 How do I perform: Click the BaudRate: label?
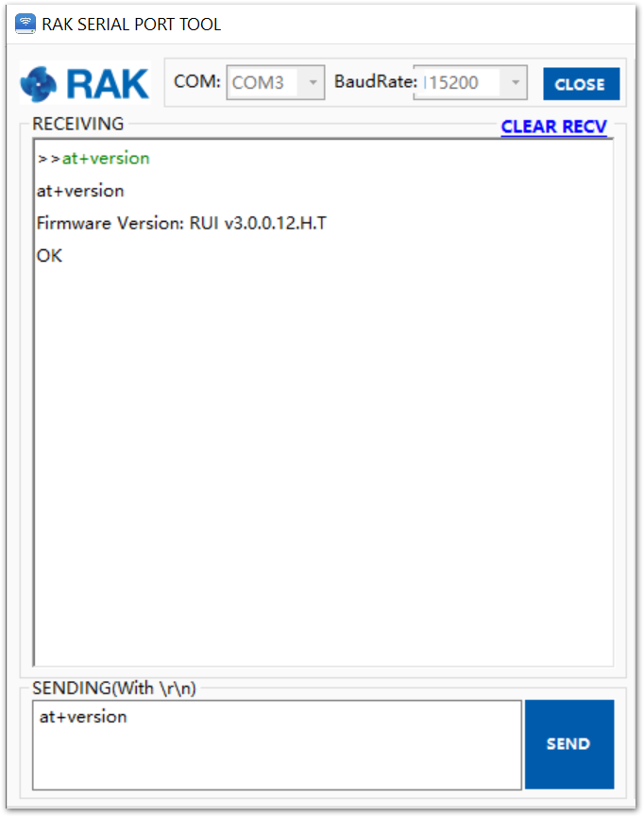point(376,82)
